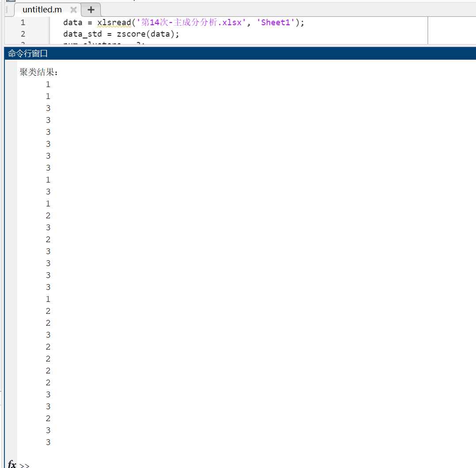Open a new editor tab with plus button

[91, 10]
